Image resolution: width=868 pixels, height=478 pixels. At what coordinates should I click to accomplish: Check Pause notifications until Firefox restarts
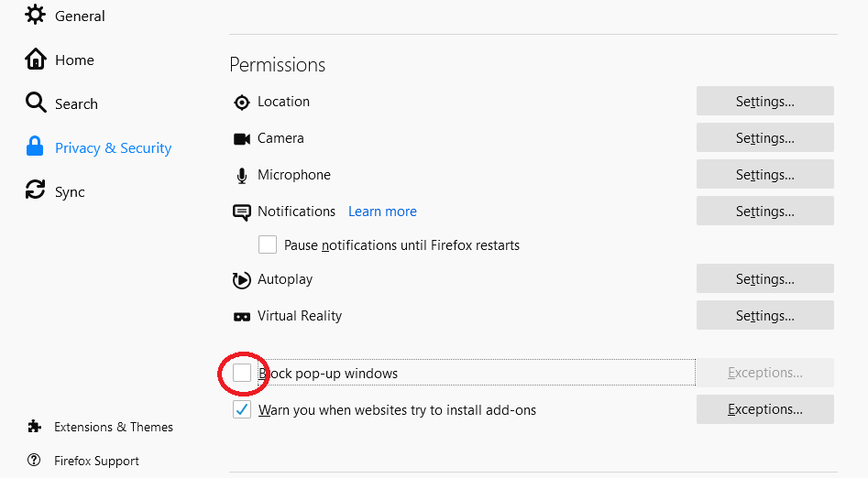pos(268,244)
